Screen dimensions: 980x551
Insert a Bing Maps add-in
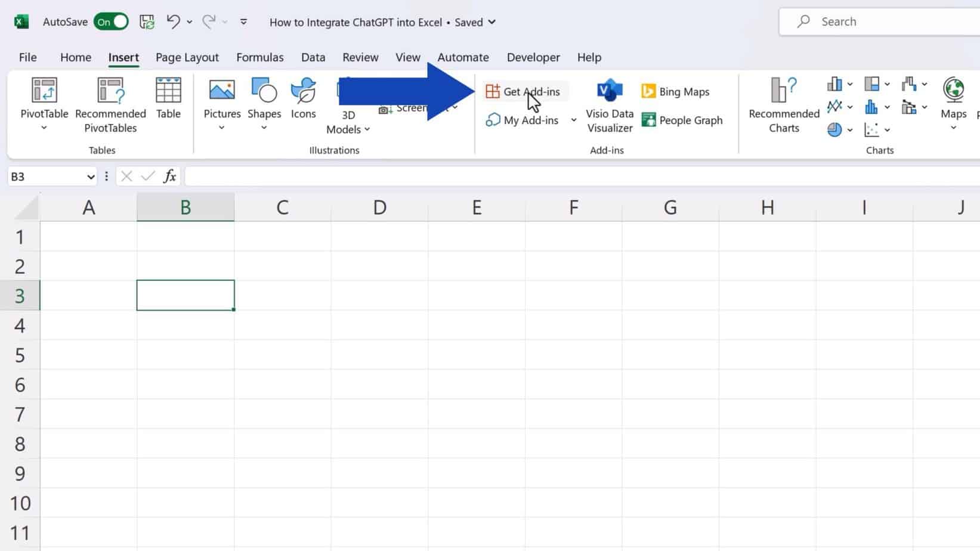(x=676, y=91)
